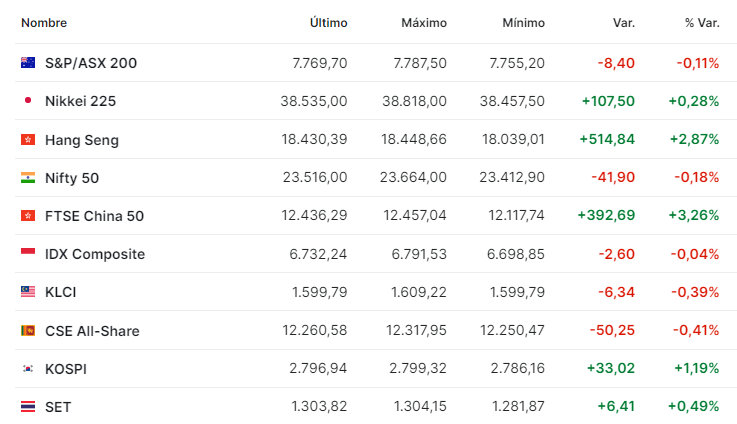Click the India flag icon beside Nifty 50

pyautogui.click(x=28, y=178)
